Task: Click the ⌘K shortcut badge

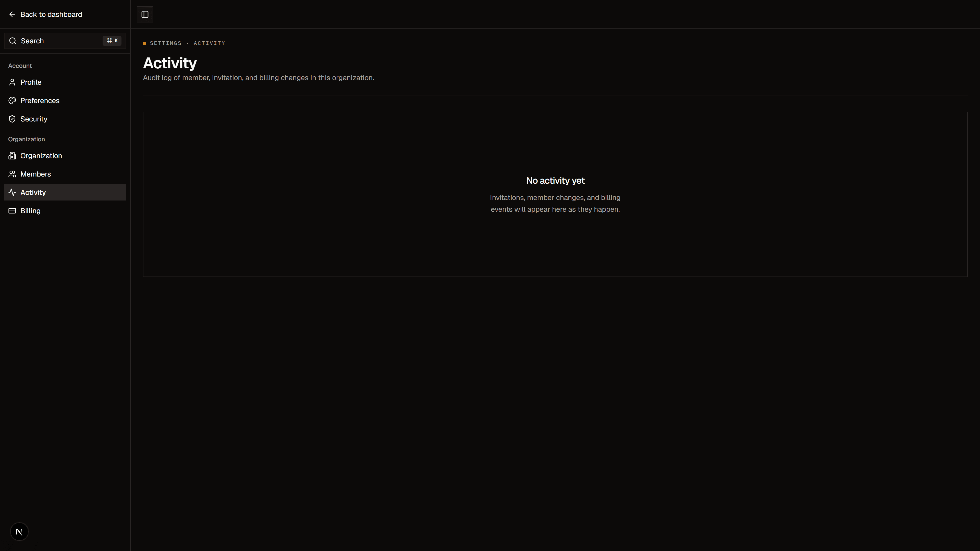Action: [x=112, y=41]
